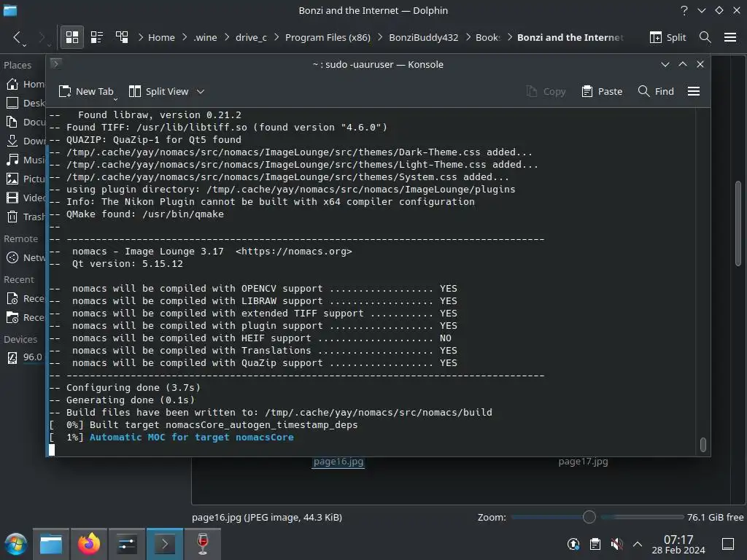Open Home place in Dolphin sidebar

tap(26, 84)
